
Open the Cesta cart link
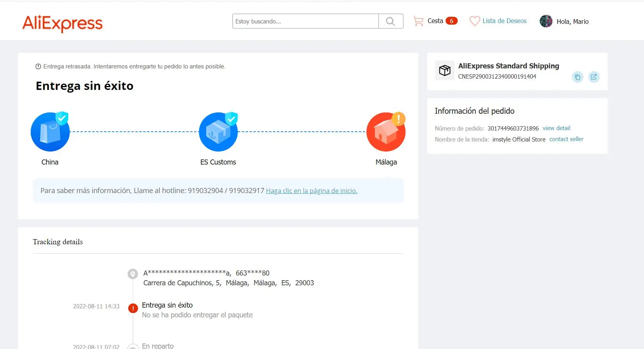pos(435,21)
